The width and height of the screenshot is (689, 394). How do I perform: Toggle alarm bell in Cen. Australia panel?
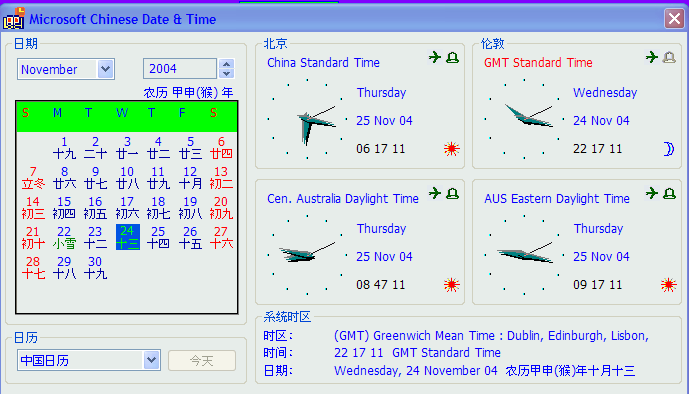[x=453, y=194]
